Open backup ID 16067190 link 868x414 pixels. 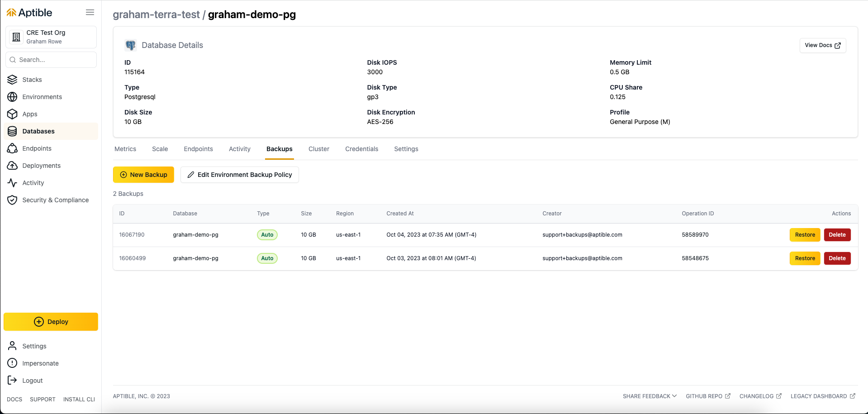pos(132,235)
